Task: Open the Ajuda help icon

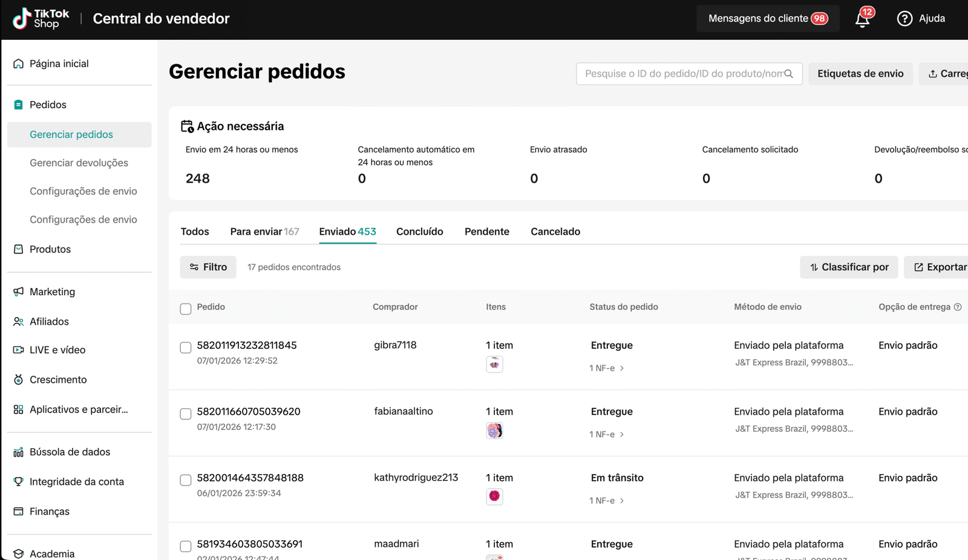Action: pyautogui.click(x=904, y=19)
